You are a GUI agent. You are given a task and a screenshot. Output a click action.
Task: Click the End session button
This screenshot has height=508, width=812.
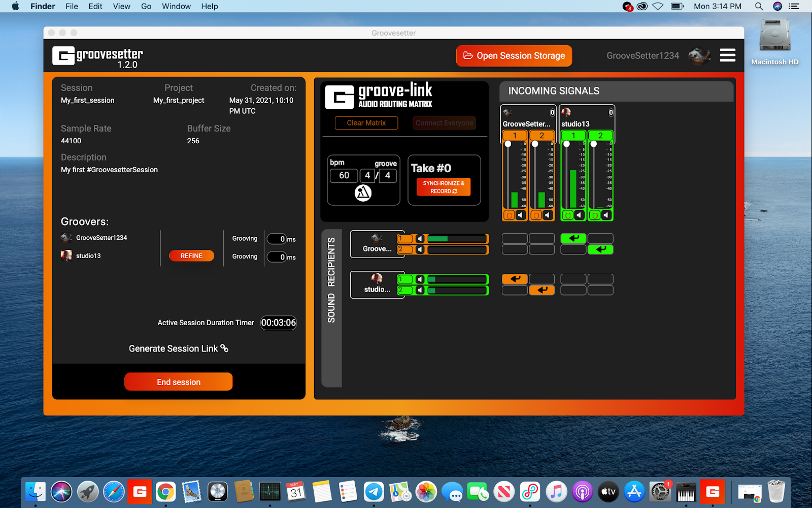pyautogui.click(x=179, y=382)
